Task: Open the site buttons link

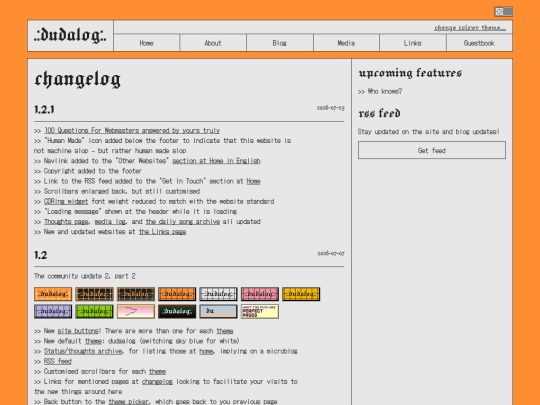Action: pos(79,331)
